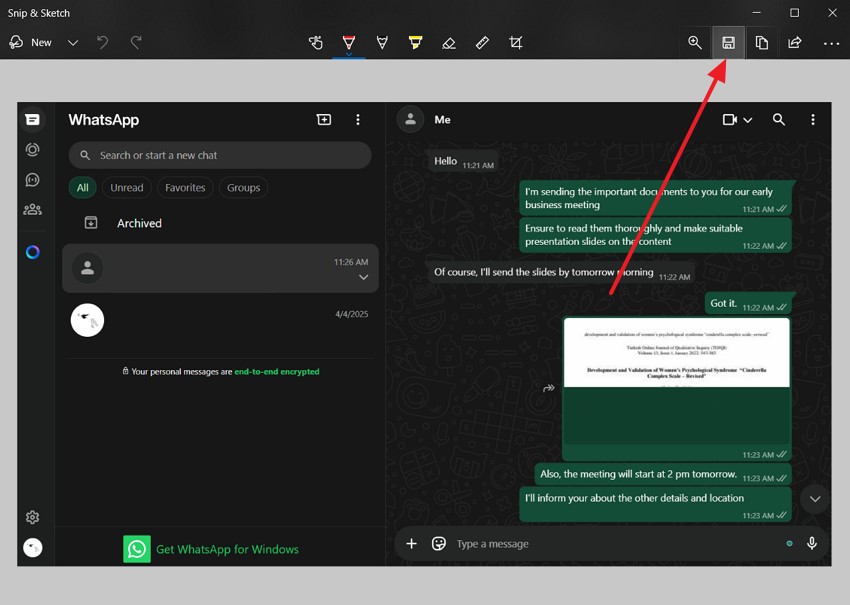Toggle Touch writing mode
Image resolution: width=850 pixels, height=605 pixels.
(316, 43)
